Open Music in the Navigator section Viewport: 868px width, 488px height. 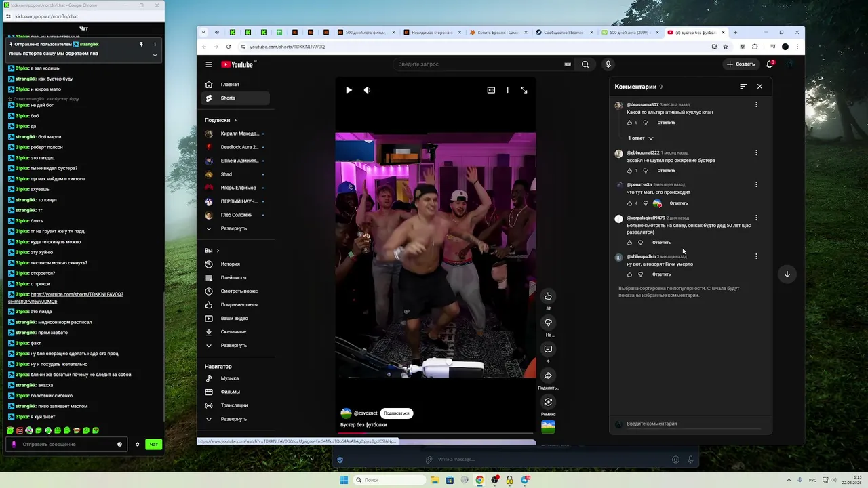pyautogui.click(x=237, y=378)
